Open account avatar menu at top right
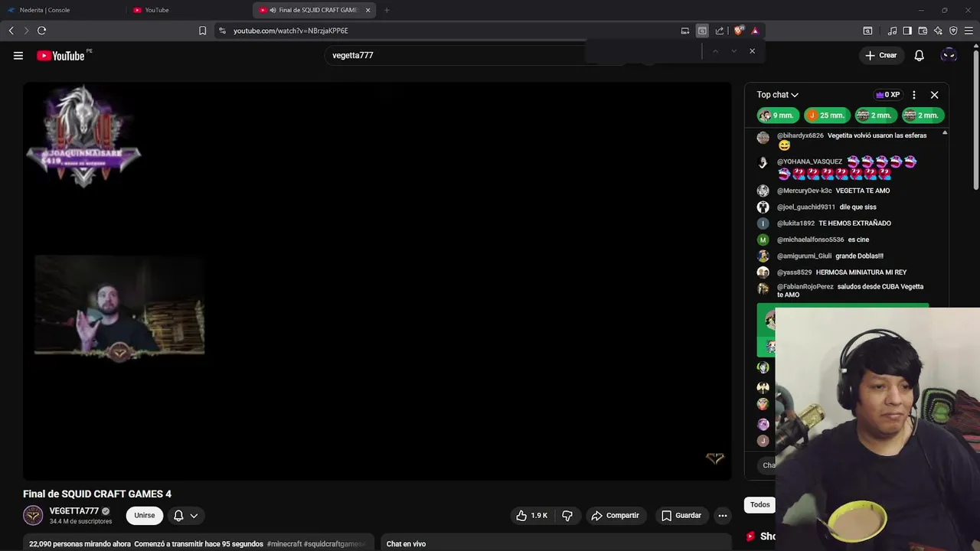Image resolution: width=980 pixels, height=551 pixels. [949, 55]
